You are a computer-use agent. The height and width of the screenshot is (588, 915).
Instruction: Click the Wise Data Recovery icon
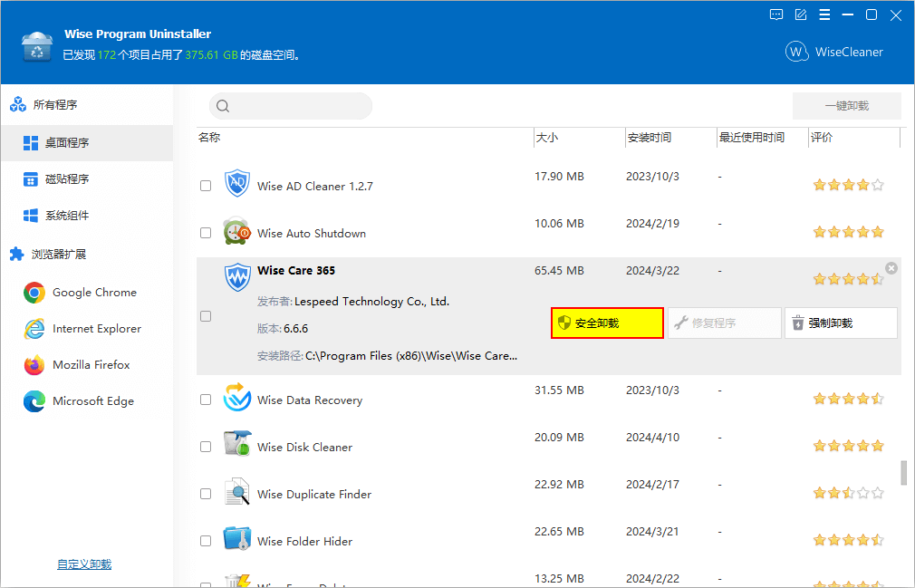(237, 398)
